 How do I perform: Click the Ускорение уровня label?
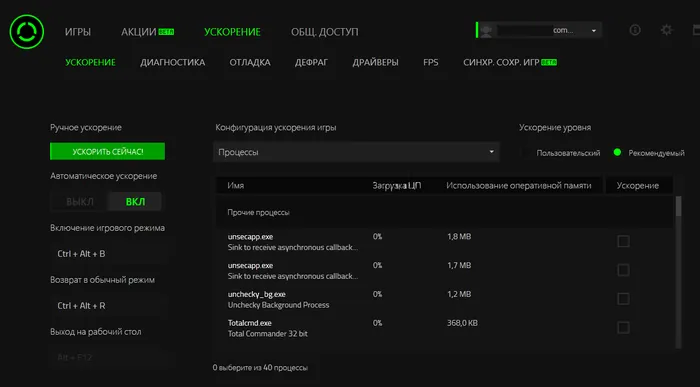pos(555,128)
